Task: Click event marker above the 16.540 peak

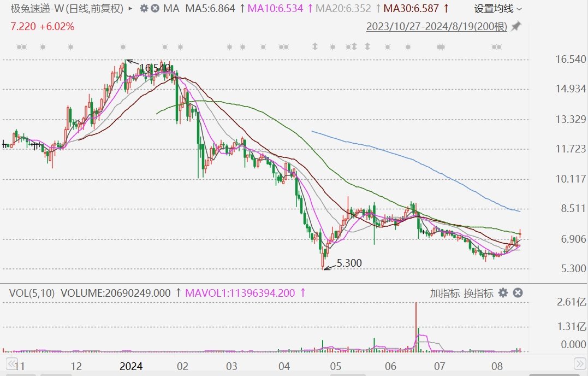Action: click(x=123, y=47)
